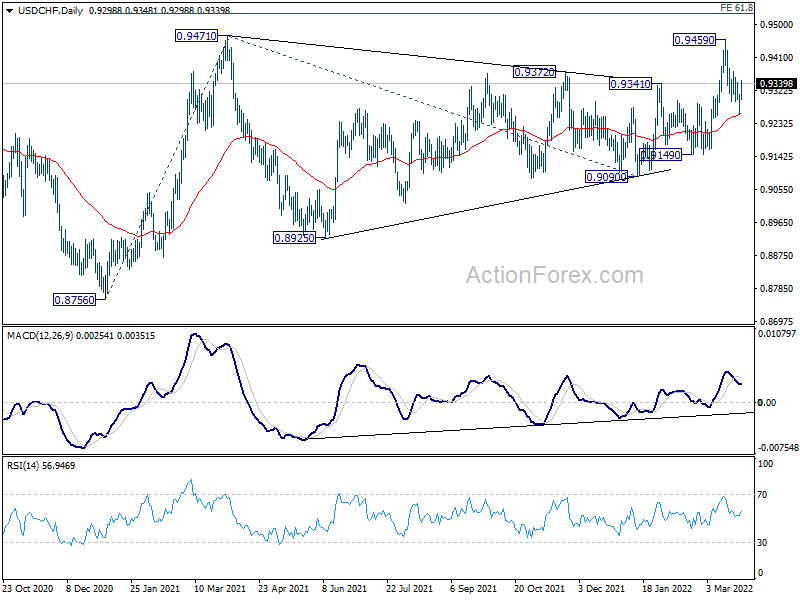Click the 0.93410 price label
This screenshot has height=600, width=800.
point(631,84)
